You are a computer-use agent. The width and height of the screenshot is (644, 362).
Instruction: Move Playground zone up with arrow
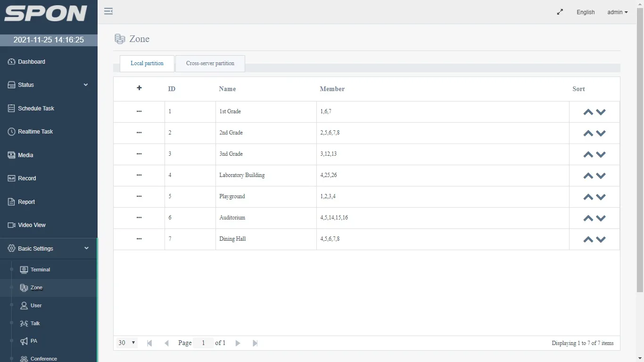point(588,197)
